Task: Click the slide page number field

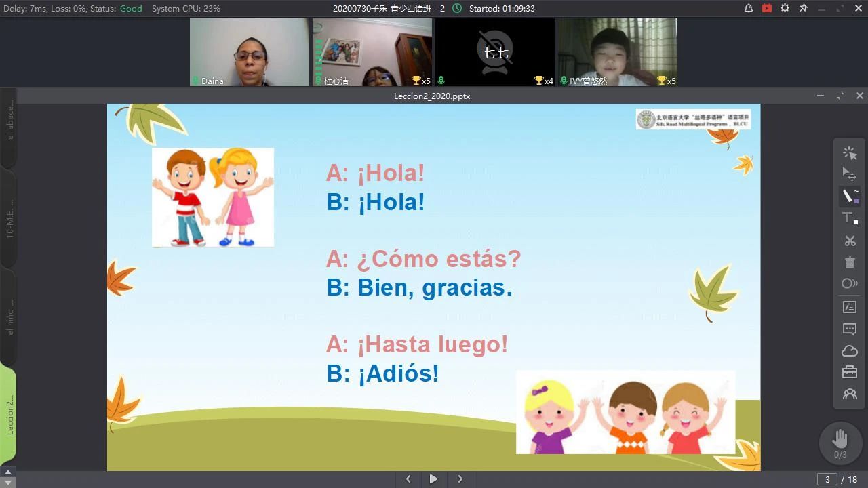Action: tap(827, 480)
